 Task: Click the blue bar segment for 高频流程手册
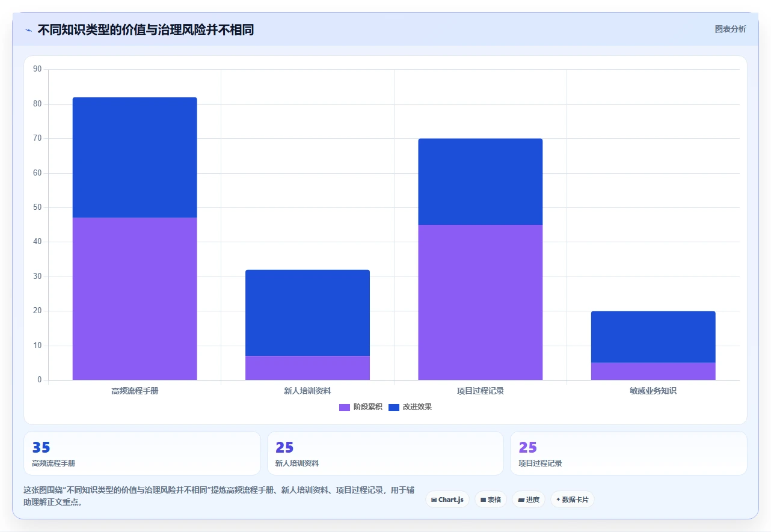pos(135,157)
